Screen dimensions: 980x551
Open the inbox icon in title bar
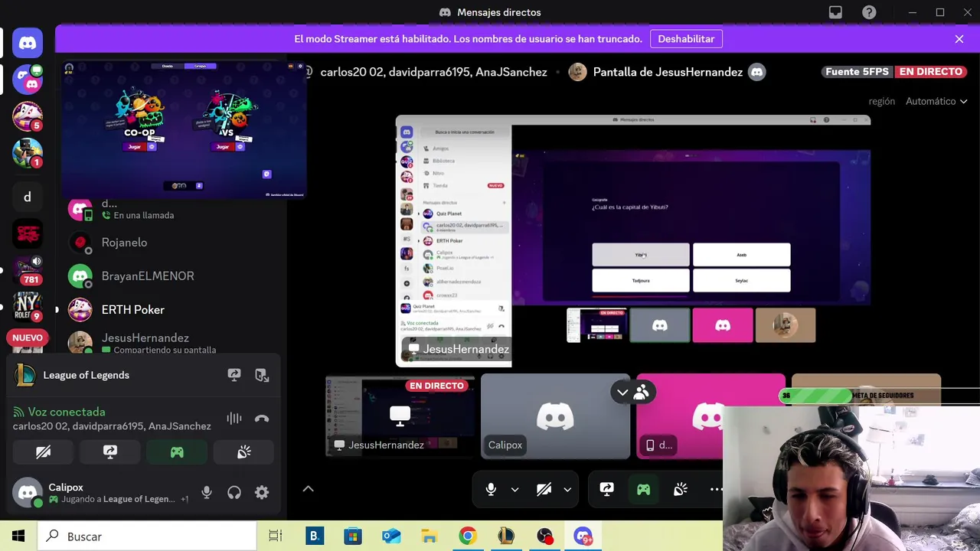(835, 12)
